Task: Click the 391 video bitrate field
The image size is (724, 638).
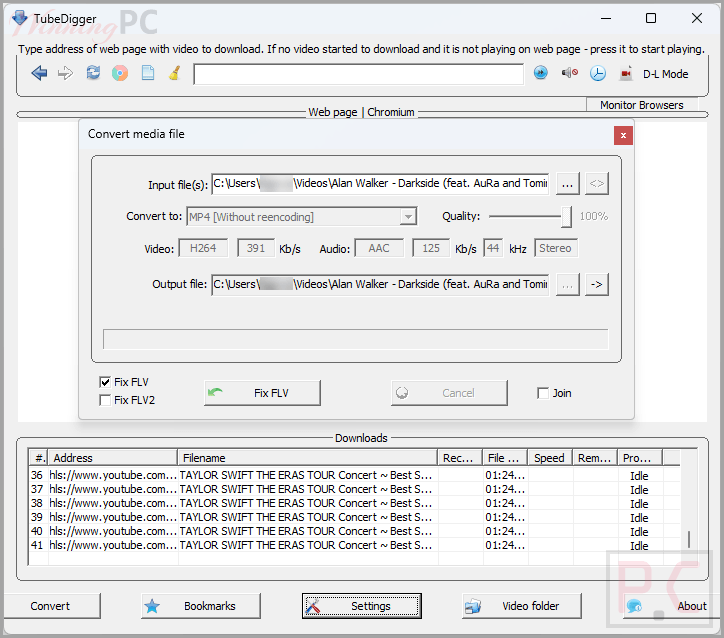Action: [x=256, y=248]
